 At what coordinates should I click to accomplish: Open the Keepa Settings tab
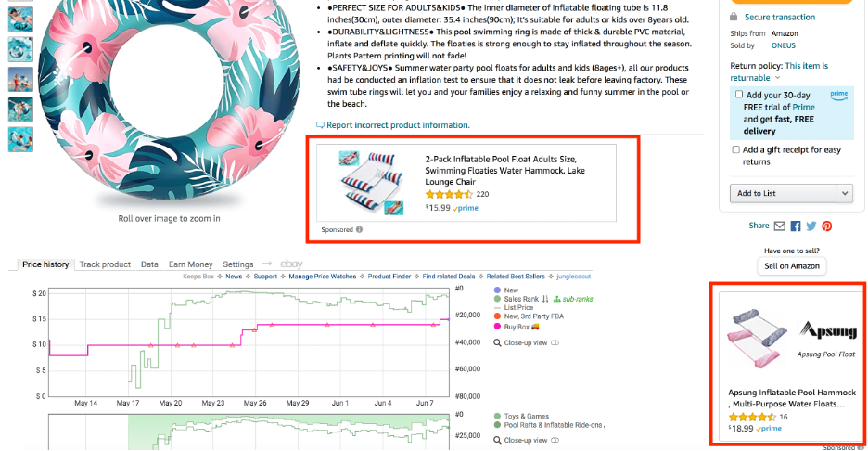click(238, 264)
